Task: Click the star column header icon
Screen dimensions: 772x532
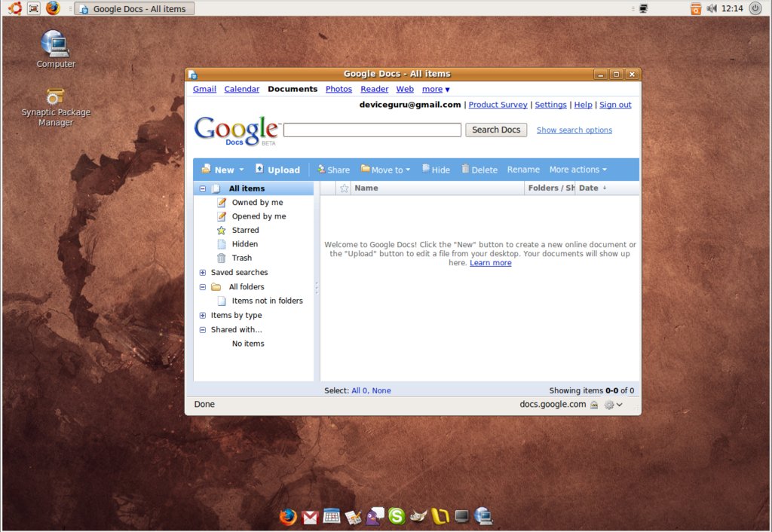Action: (x=344, y=188)
